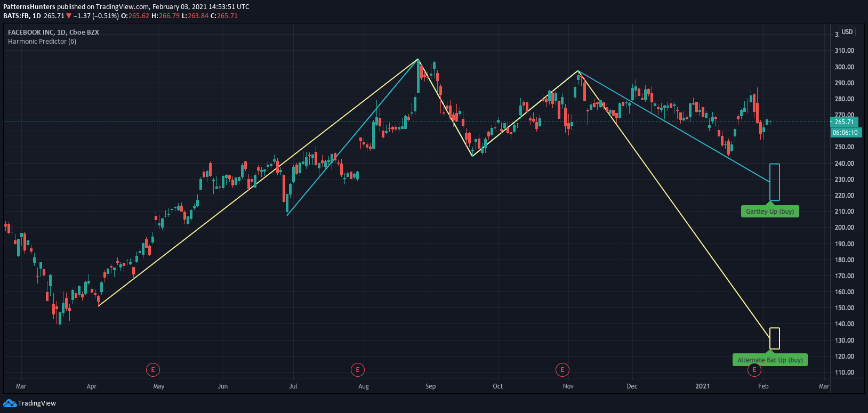Click the Dec label on the time axis
868x413 pixels.
(x=632, y=386)
